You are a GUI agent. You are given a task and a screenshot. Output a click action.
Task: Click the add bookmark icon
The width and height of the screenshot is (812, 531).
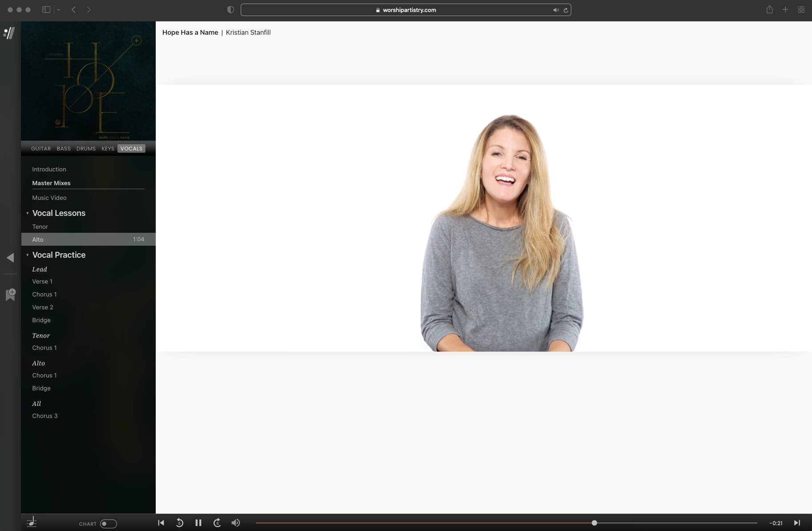click(10, 294)
